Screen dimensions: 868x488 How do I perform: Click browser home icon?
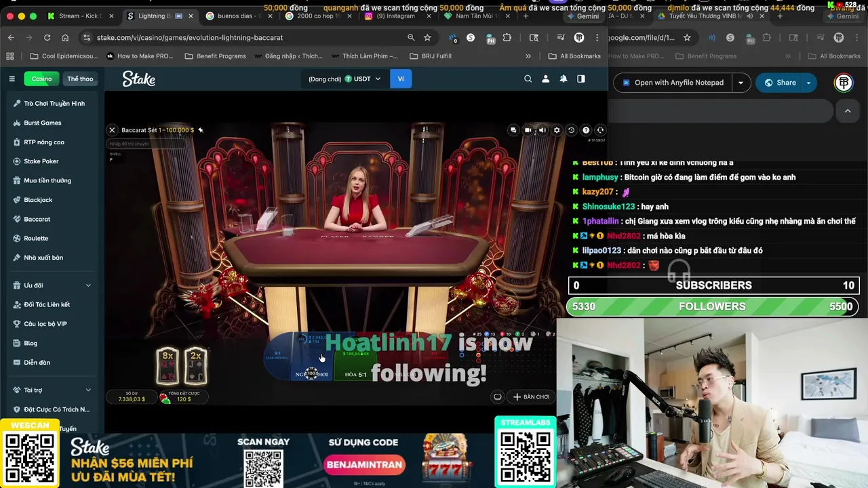coord(65,37)
